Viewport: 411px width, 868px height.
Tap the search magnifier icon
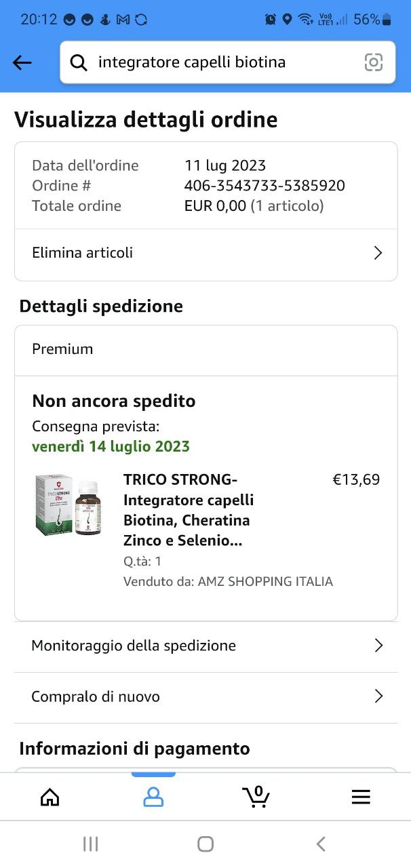point(79,62)
